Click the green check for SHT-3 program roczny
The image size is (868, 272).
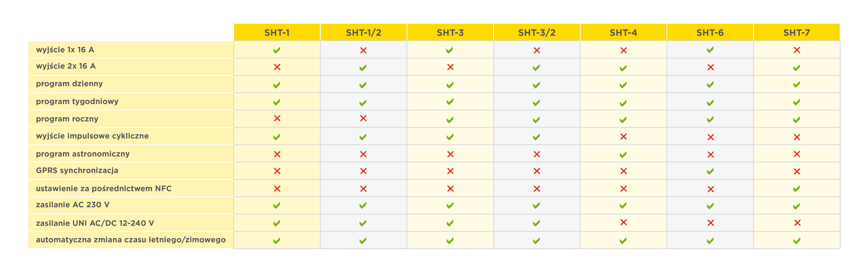point(450,120)
